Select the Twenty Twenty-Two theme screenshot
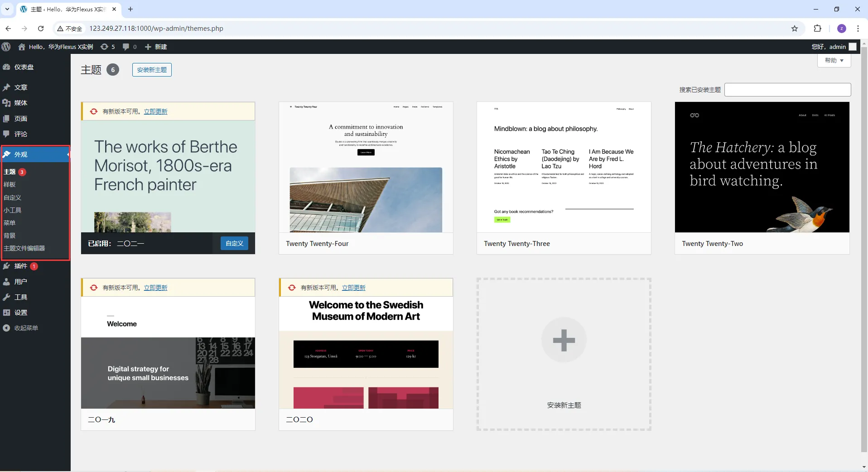The height and width of the screenshot is (472, 868). tap(762, 167)
